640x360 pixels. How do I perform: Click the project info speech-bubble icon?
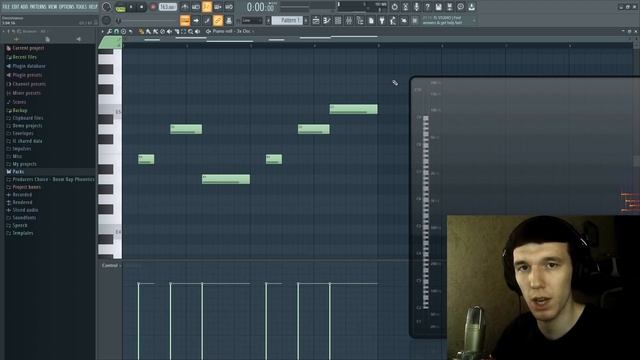pos(460,7)
